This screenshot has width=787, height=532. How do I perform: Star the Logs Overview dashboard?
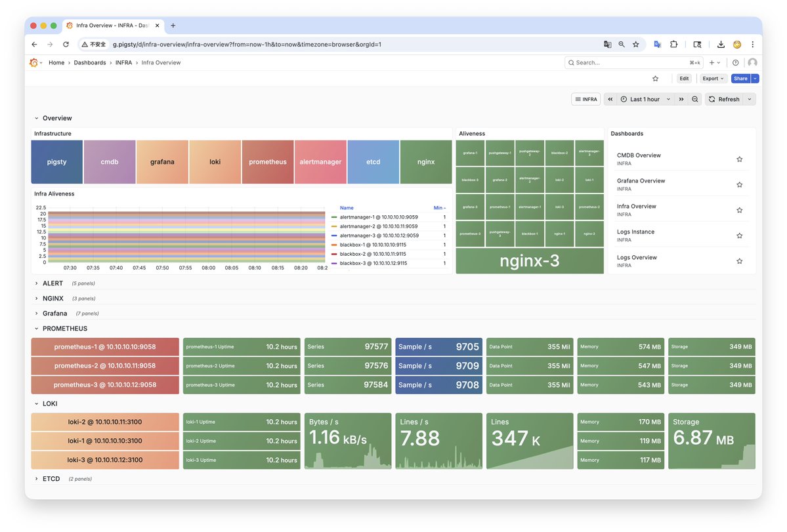click(739, 261)
